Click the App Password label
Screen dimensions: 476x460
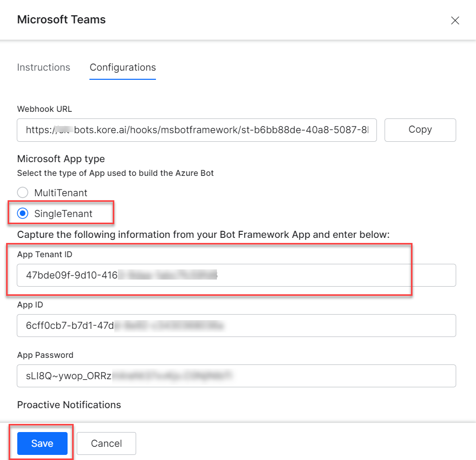pos(45,355)
